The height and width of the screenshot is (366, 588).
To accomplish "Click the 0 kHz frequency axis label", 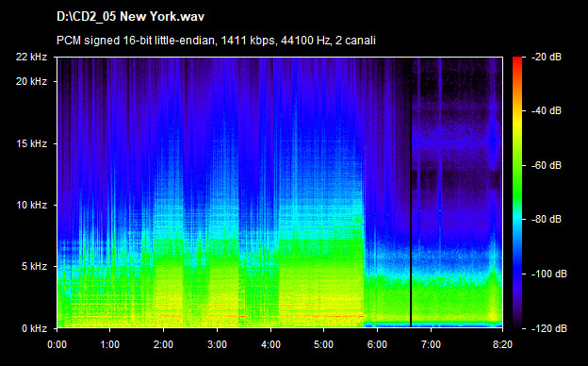I will (35, 328).
